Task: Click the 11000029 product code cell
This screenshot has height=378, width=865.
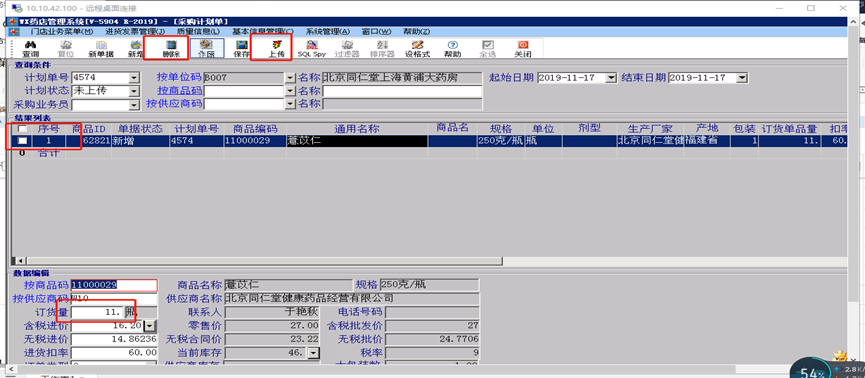Action: [255, 141]
